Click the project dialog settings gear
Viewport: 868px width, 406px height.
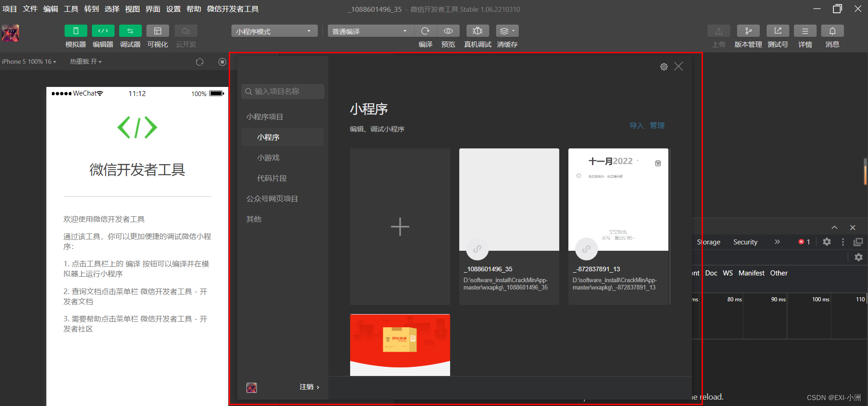click(664, 67)
